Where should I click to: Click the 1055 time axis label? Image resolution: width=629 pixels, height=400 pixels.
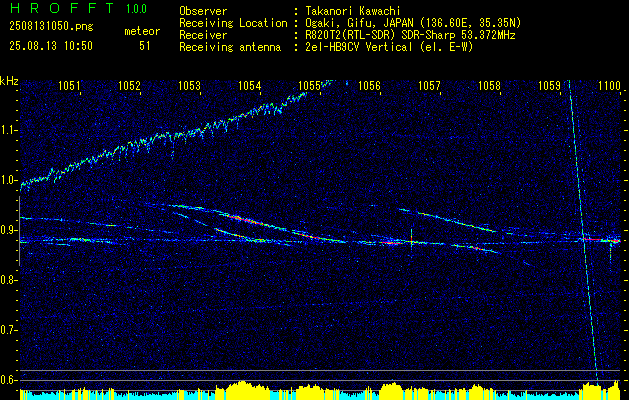[x=309, y=85]
